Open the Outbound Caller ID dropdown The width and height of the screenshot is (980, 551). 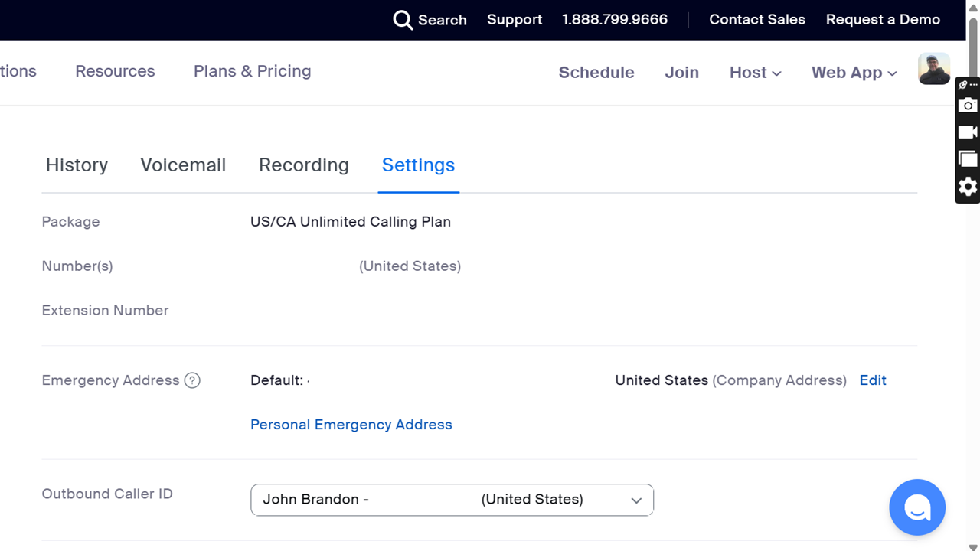click(x=452, y=500)
